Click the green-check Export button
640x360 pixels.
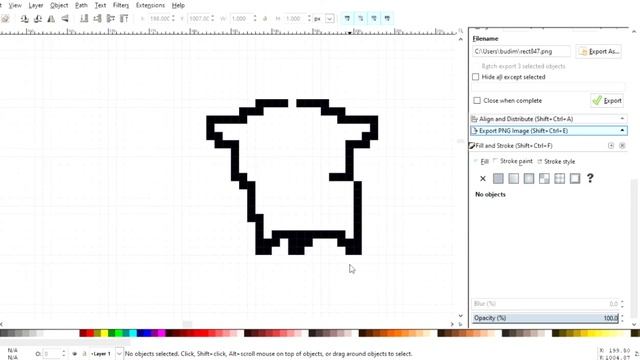(607, 100)
